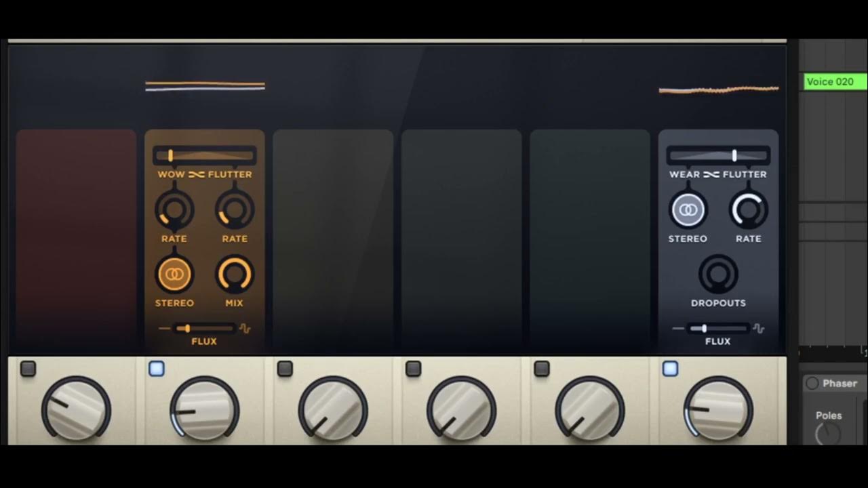Click the crossfade icon between WOW and FLUTTER
The width and height of the screenshot is (868, 488).
point(197,174)
